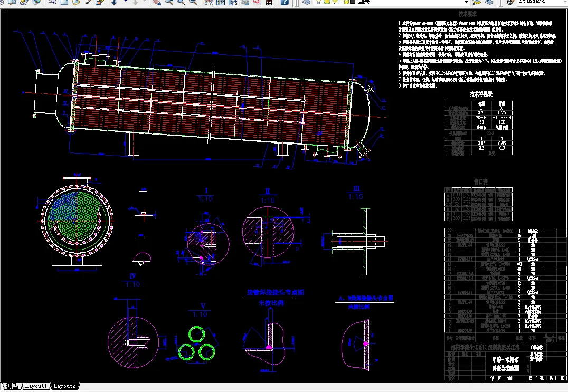Screen dimensions: 568x392
Task: Select the 冷凝器装配图 title block text
Action: (x=505, y=368)
